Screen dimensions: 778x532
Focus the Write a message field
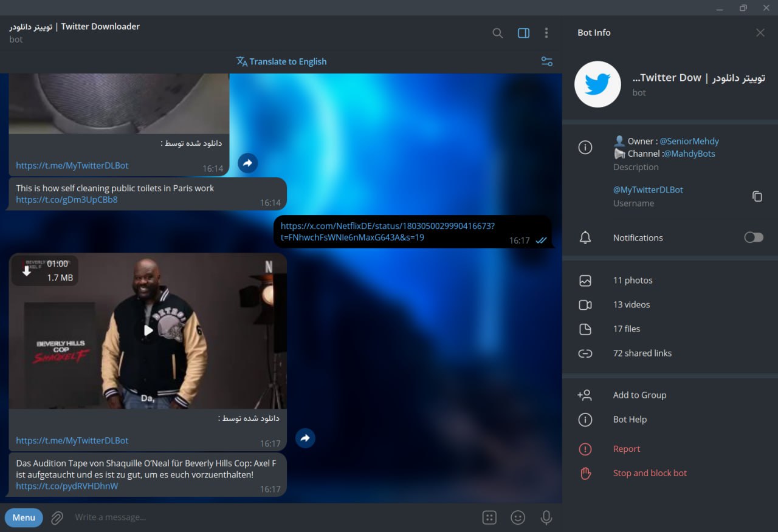pyautogui.click(x=274, y=517)
